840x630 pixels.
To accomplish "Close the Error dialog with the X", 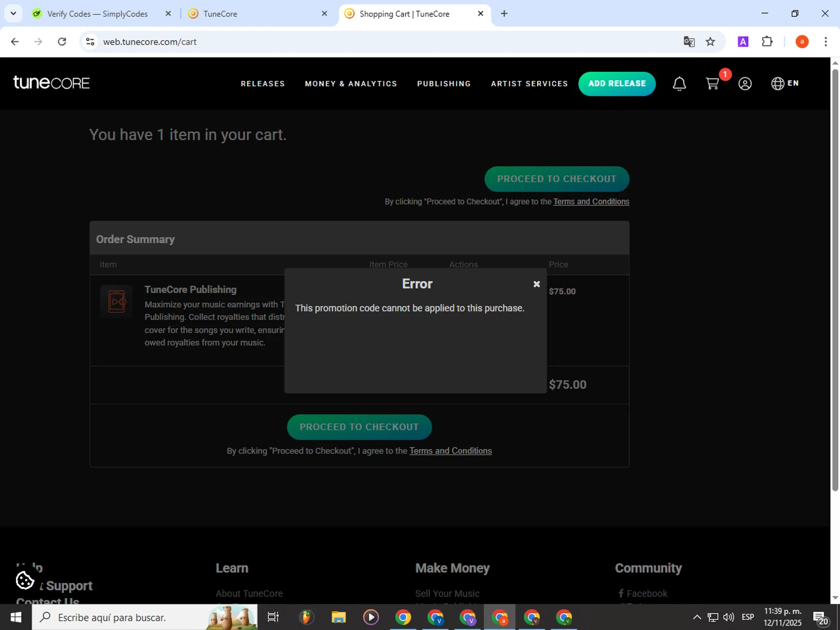I will 536,284.
